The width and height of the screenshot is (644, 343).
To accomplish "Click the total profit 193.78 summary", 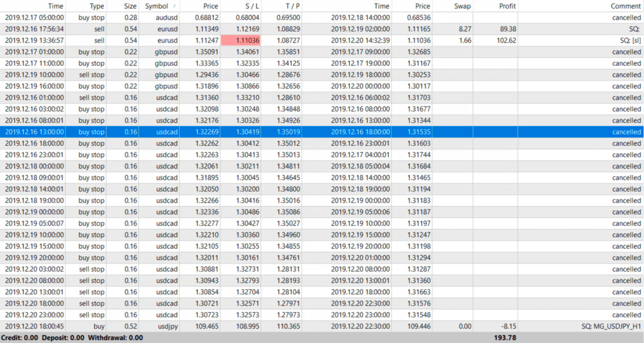I will 505,338.
